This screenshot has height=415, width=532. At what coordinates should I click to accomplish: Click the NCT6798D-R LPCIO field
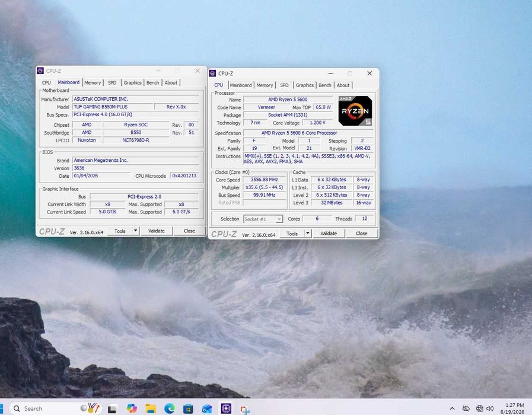coord(136,140)
